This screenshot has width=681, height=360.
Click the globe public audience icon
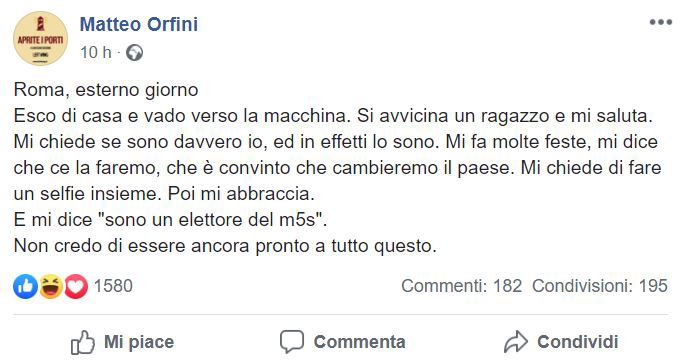point(134,53)
